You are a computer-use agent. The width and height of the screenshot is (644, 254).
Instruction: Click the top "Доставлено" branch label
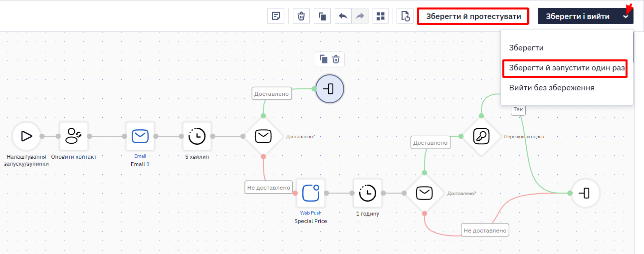coord(272,93)
